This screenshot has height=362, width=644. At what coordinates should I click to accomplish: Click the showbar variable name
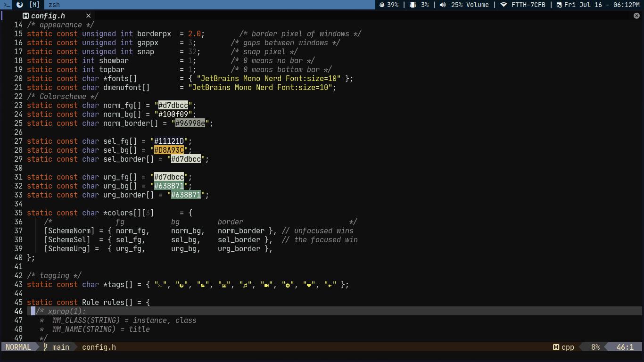(114, 61)
